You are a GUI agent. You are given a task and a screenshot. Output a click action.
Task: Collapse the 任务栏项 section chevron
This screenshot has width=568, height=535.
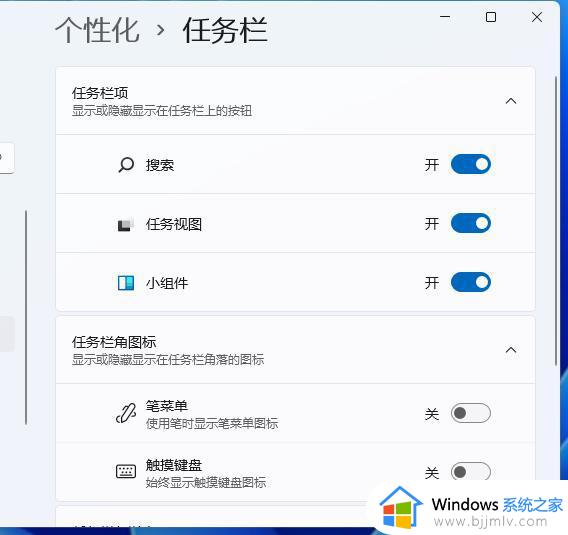[x=511, y=101]
